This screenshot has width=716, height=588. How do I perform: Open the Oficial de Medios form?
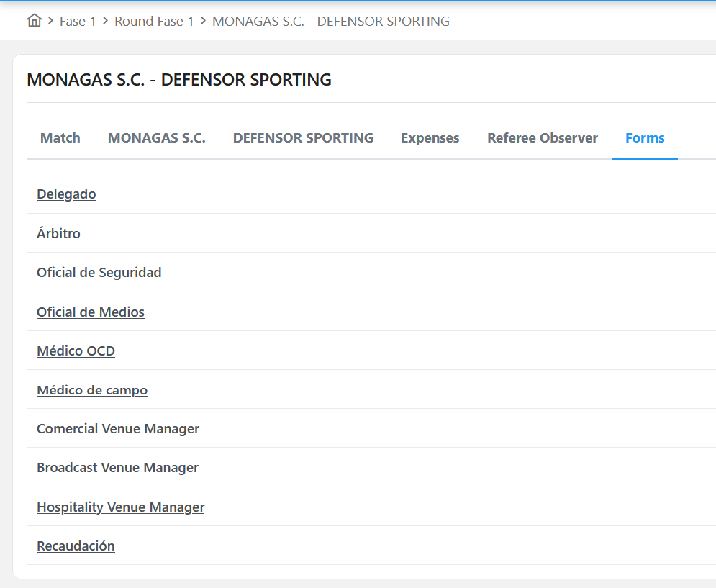(x=91, y=312)
